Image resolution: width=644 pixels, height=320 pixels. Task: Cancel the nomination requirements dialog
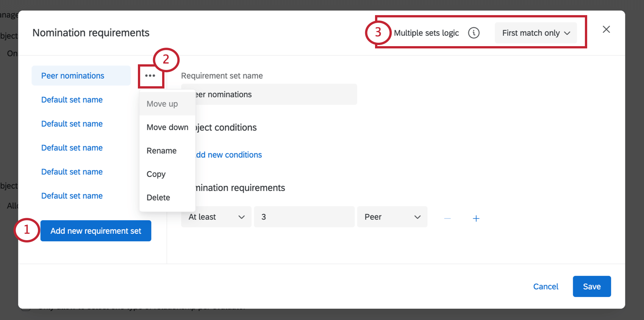tap(546, 286)
